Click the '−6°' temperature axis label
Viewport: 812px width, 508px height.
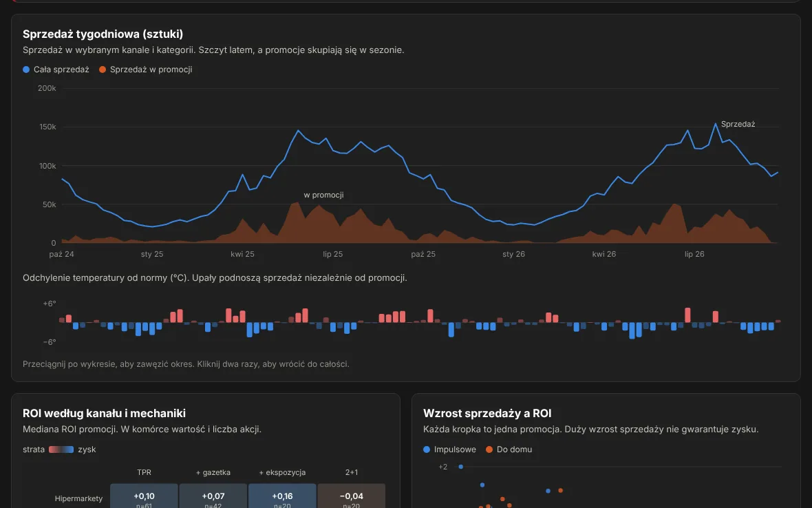pos(49,342)
